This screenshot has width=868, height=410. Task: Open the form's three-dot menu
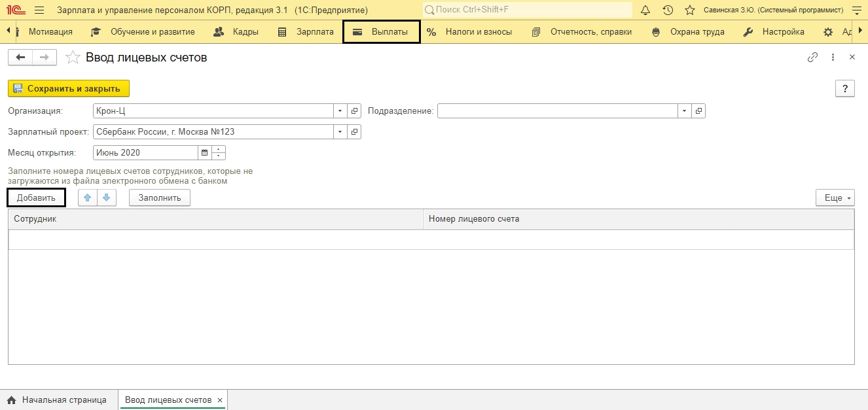[x=833, y=58]
